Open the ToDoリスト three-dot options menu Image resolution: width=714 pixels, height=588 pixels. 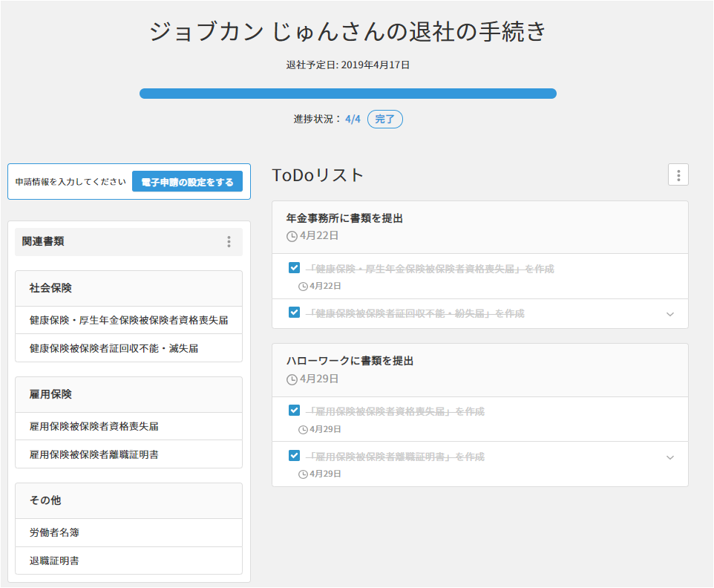(678, 175)
